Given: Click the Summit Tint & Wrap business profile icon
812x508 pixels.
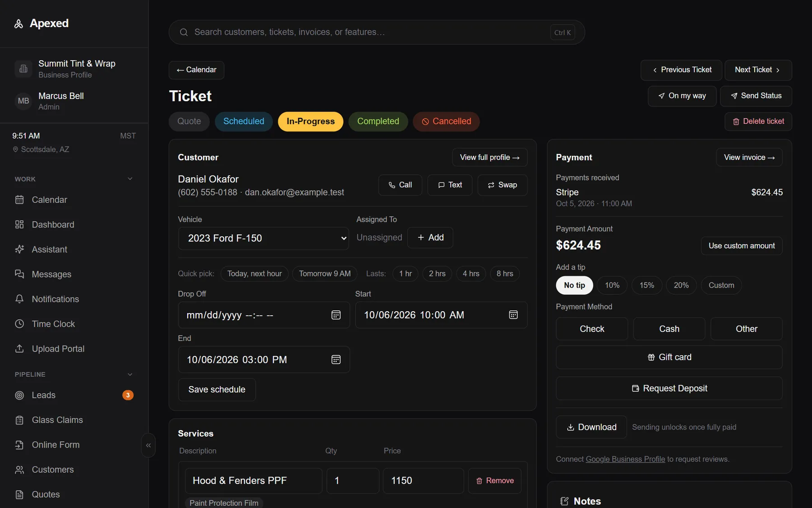Looking at the screenshot, I should pyautogui.click(x=23, y=69).
